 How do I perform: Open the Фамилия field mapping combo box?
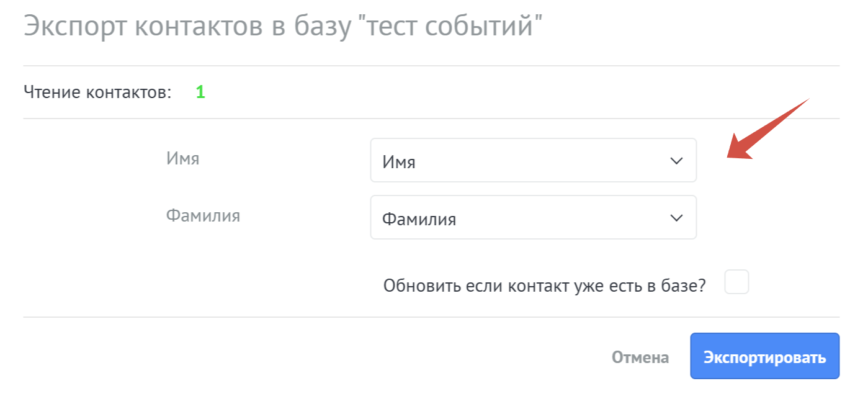pos(534,217)
